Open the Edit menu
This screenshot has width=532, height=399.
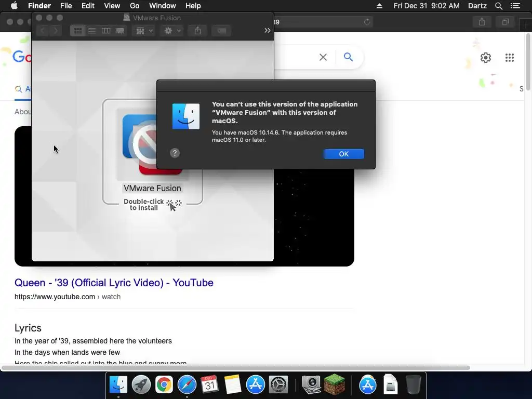point(88,6)
